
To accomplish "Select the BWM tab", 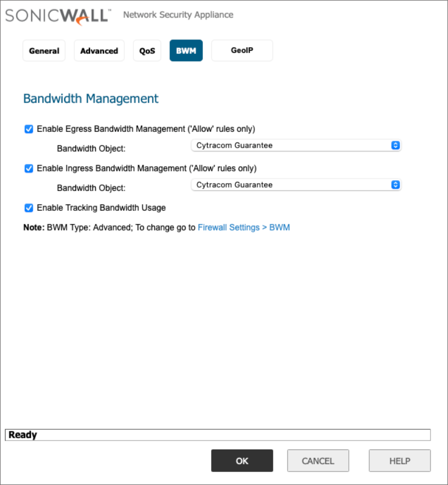I will [186, 51].
